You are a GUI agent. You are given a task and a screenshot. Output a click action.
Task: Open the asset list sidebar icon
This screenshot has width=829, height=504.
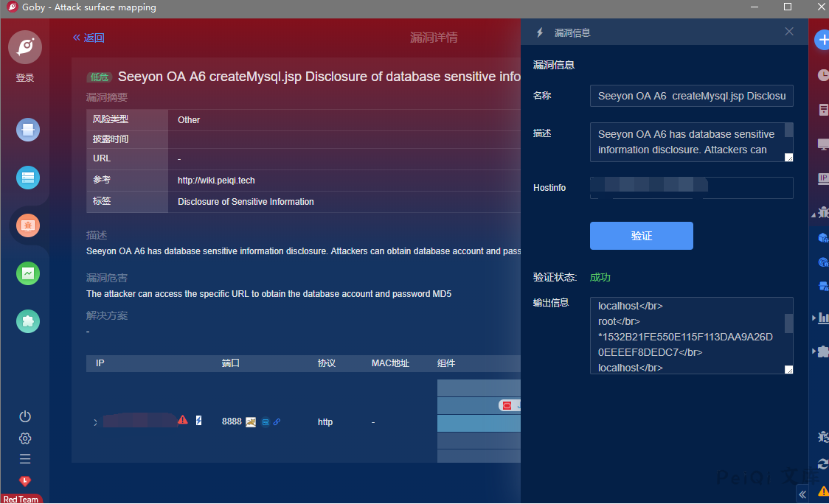(x=28, y=178)
